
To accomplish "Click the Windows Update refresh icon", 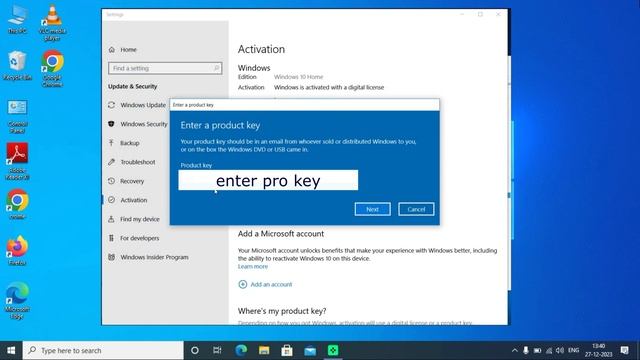I will (x=111, y=105).
